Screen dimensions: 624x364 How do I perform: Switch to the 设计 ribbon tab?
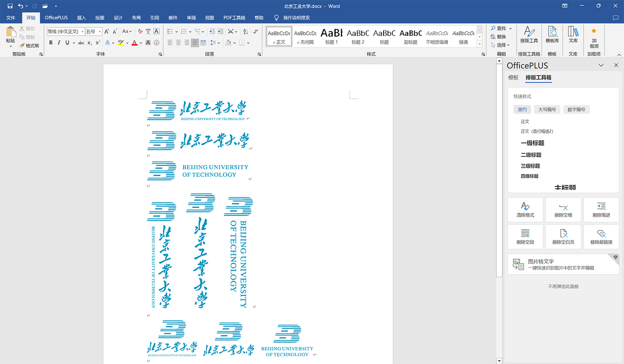click(x=118, y=18)
